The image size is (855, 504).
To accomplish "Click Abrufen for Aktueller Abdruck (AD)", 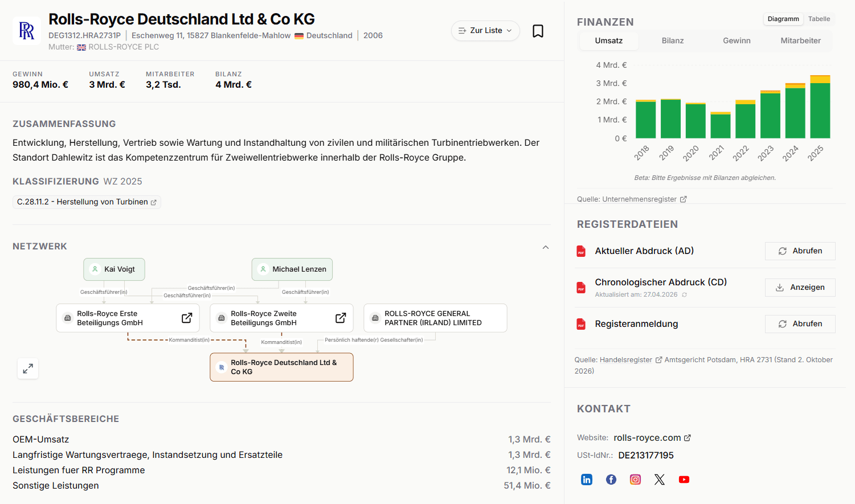I will tap(800, 251).
